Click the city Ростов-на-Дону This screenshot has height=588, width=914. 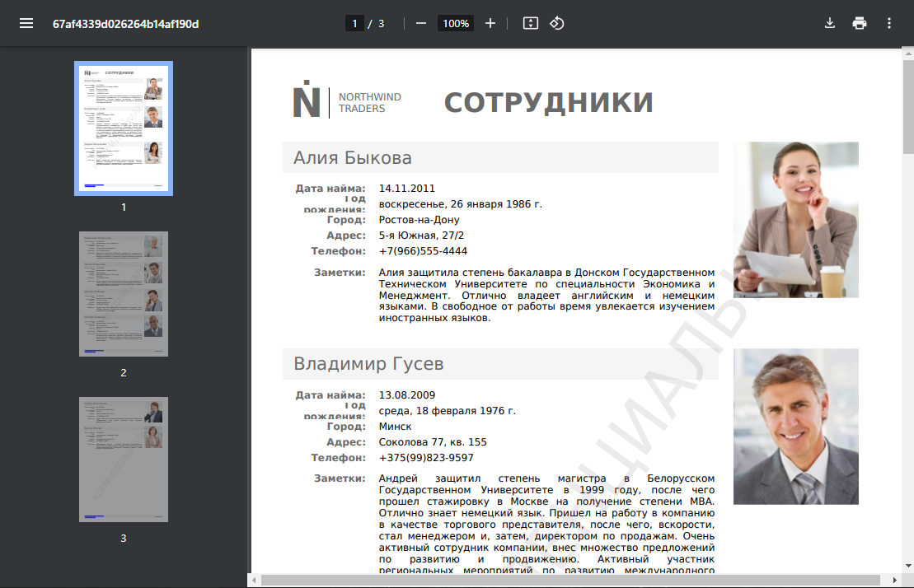coord(420,220)
